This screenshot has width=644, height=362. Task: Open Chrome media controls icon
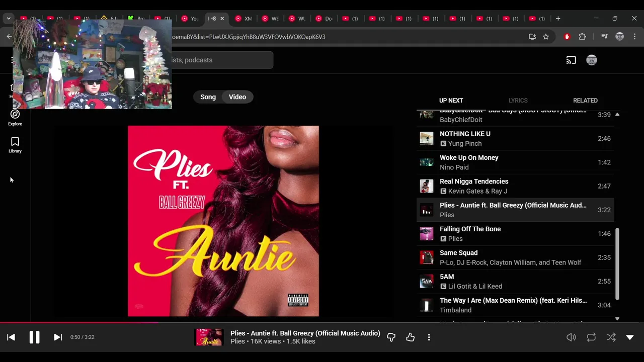605,37
